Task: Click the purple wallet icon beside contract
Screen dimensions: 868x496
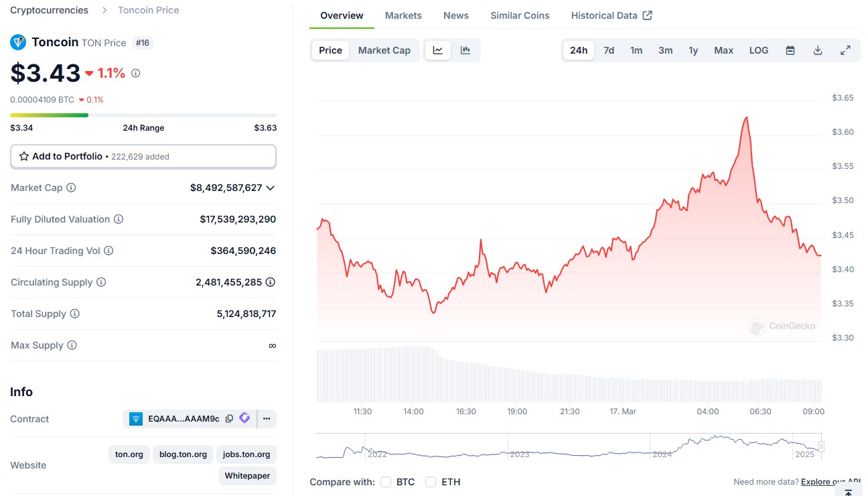Action: (244, 418)
